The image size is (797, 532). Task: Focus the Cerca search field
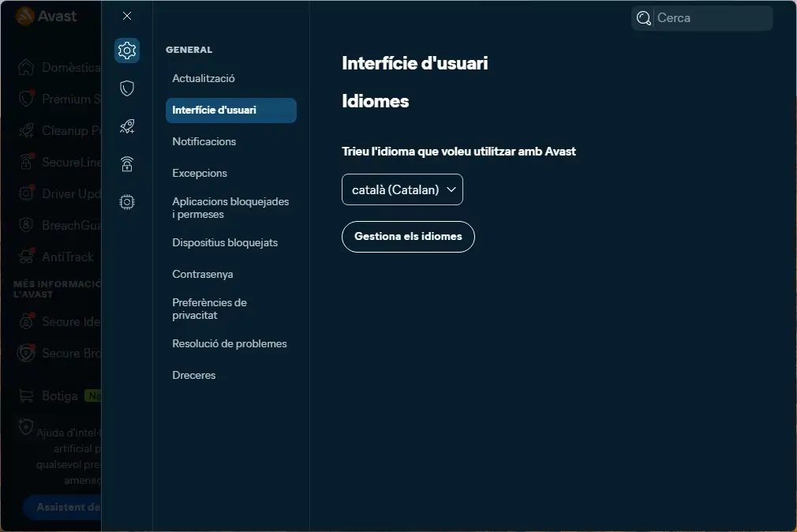pyautogui.click(x=702, y=18)
